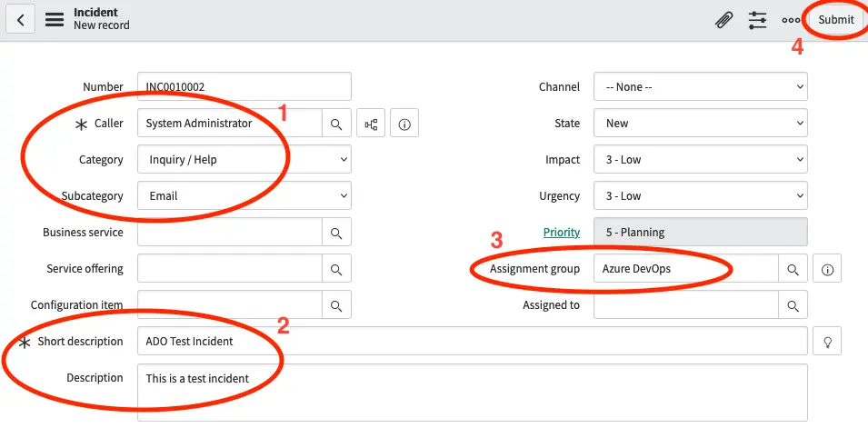868x428 pixels.
Task: Show related incidents icon next to Caller
Action: 371,124
